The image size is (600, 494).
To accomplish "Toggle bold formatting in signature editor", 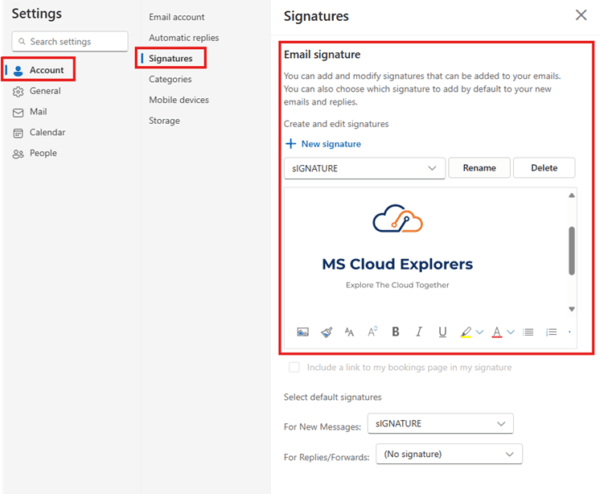I will (x=396, y=332).
